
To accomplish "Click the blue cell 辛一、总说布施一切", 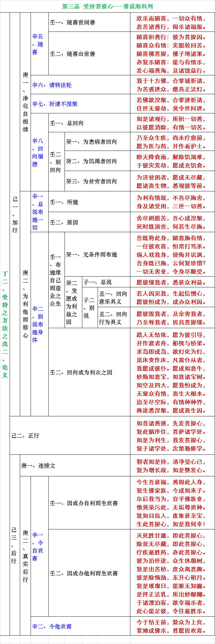I will (40, 212).
